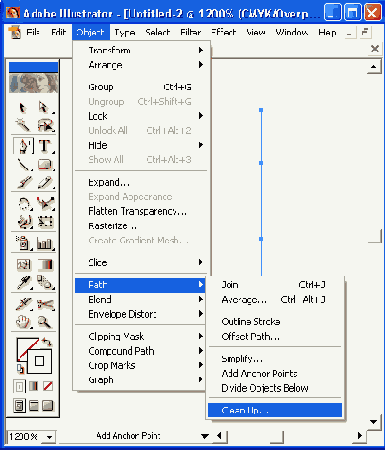The height and width of the screenshot is (450, 385).
Task: Click the Stroke color box
Action: 39,361
